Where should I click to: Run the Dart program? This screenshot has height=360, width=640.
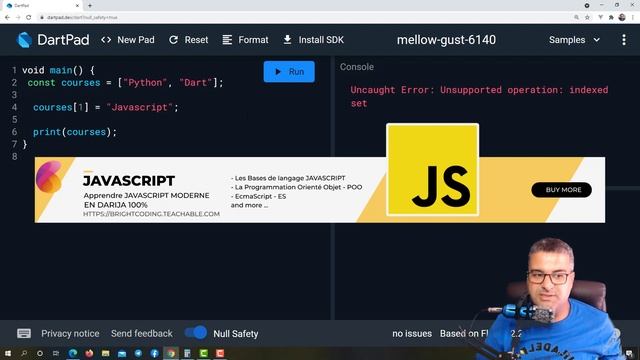(x=289, y=71)
